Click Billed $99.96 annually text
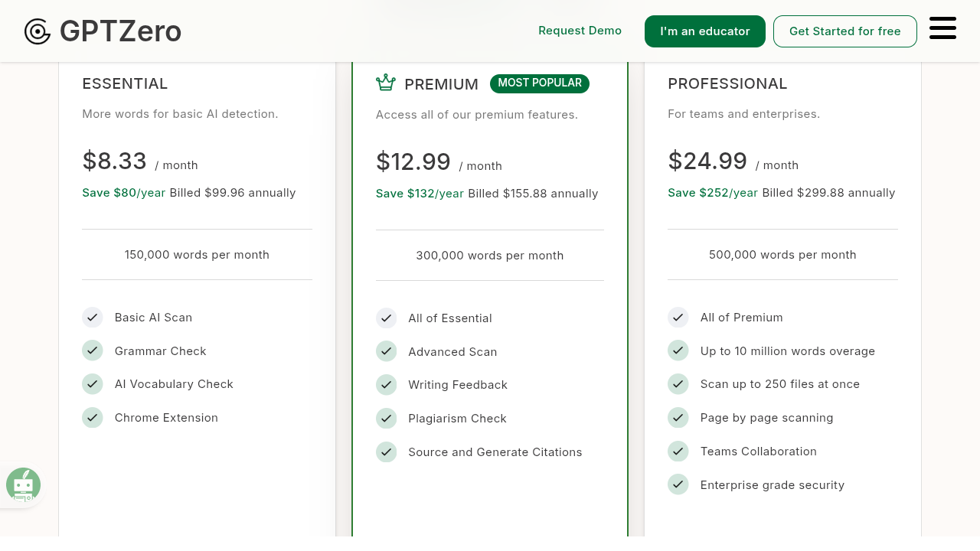 coord(233,193)
